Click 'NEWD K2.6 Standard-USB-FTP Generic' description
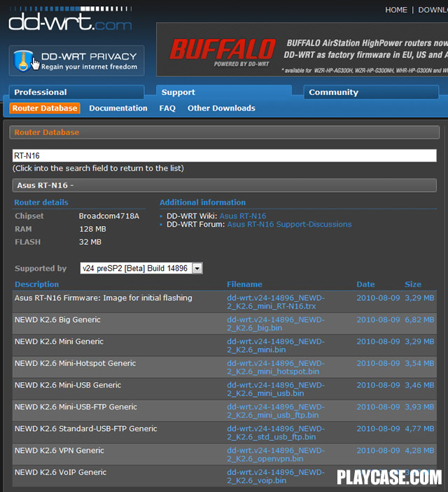448x492 pixels. [x=85, y=428]
